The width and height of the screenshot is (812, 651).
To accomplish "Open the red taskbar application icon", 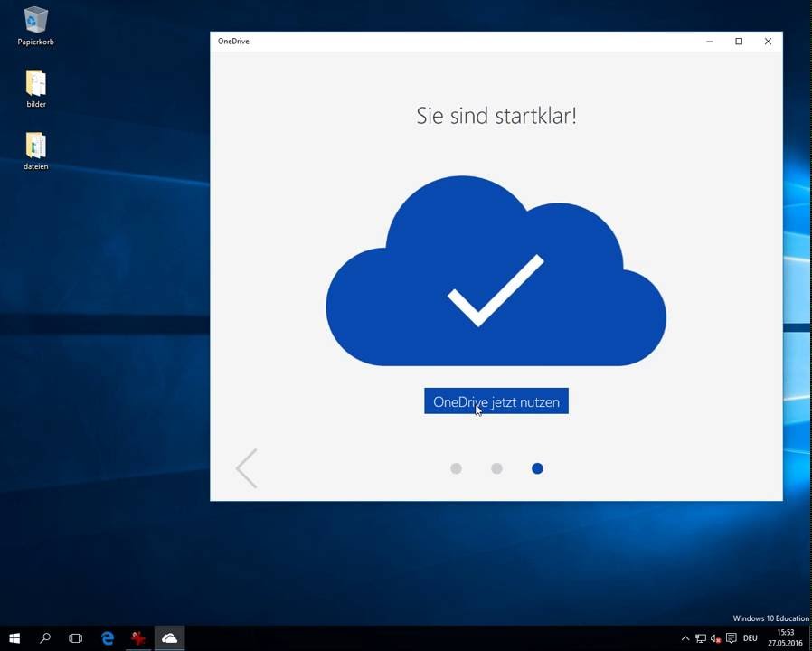I will click(138, 638).
